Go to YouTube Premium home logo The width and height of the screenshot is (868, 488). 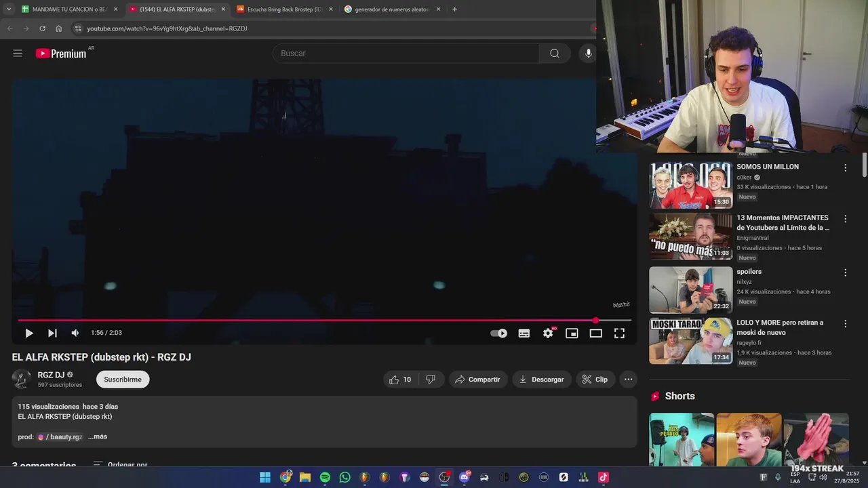61,54
